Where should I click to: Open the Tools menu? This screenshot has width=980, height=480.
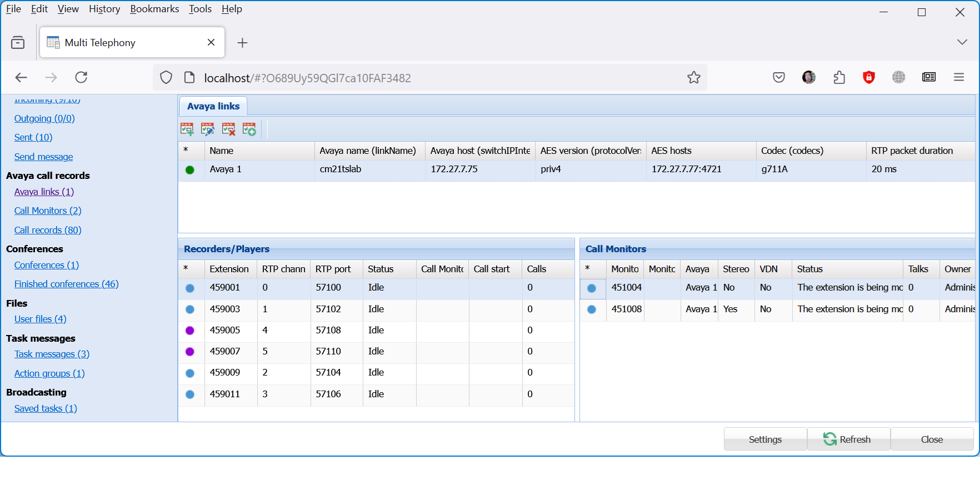tap(200, 9)
